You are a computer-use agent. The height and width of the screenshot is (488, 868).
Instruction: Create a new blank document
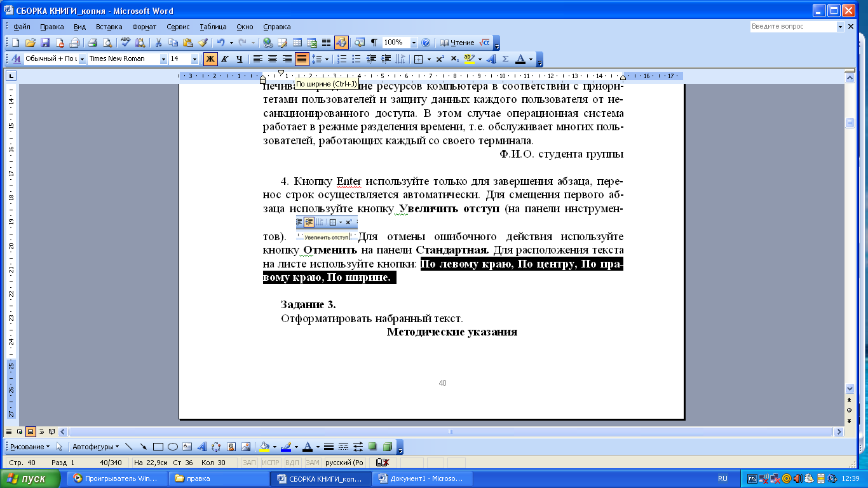coord(15,43)
